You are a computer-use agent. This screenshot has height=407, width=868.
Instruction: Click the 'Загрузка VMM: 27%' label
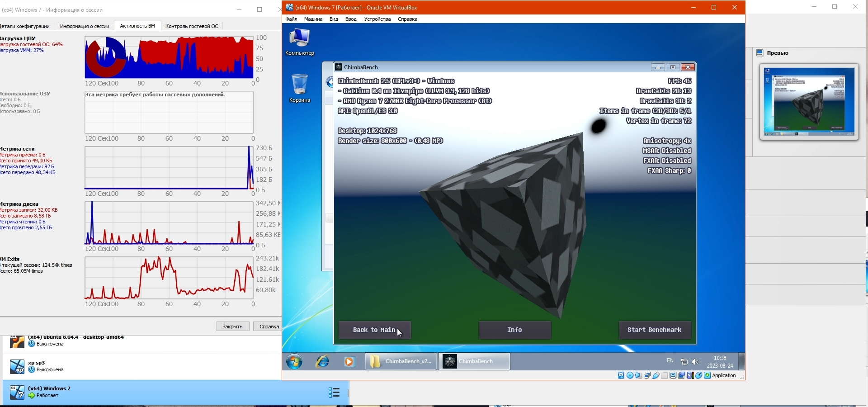click(x=22, y=50)
